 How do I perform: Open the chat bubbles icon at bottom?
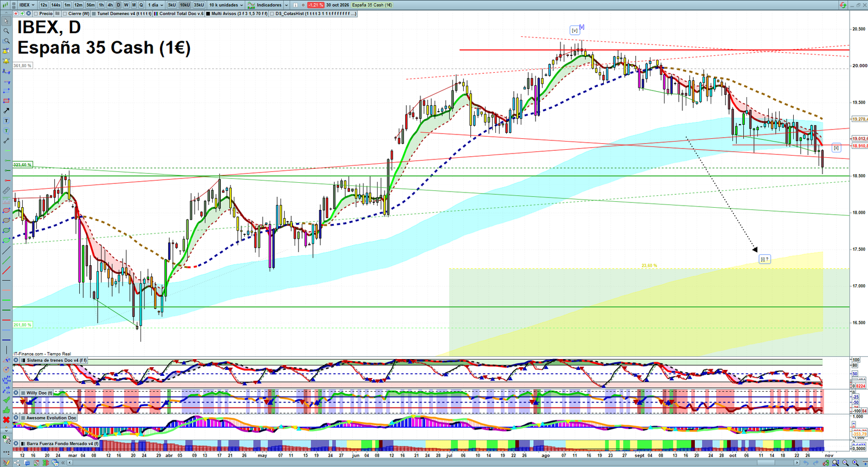point(27,463)
